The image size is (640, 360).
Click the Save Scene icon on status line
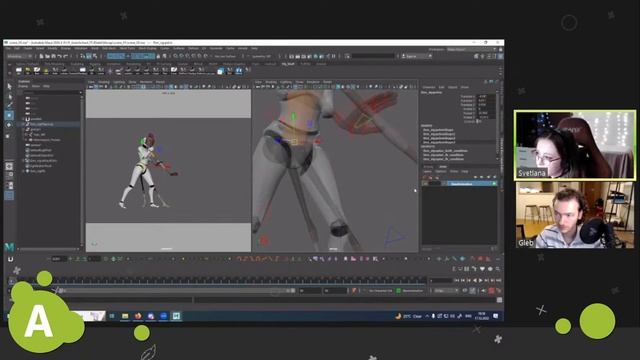53,56
